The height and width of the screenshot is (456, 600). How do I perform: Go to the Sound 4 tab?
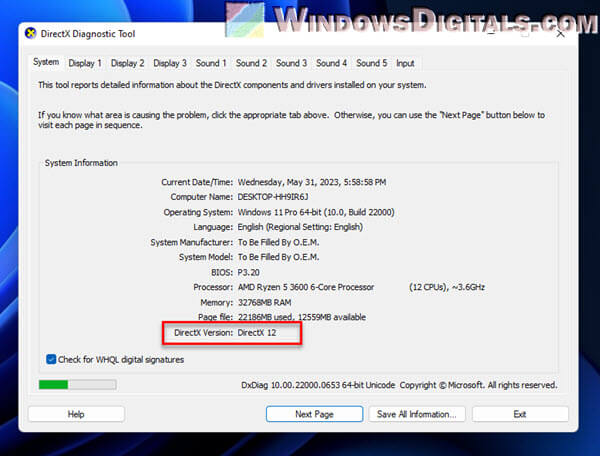(331, 63)
